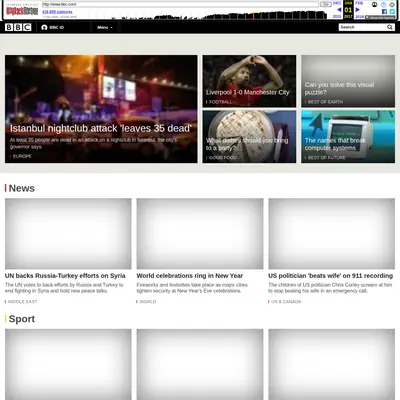The height and width of the screenshot is (400, 400).
Task: Open the captures count link
Action: 57,12
